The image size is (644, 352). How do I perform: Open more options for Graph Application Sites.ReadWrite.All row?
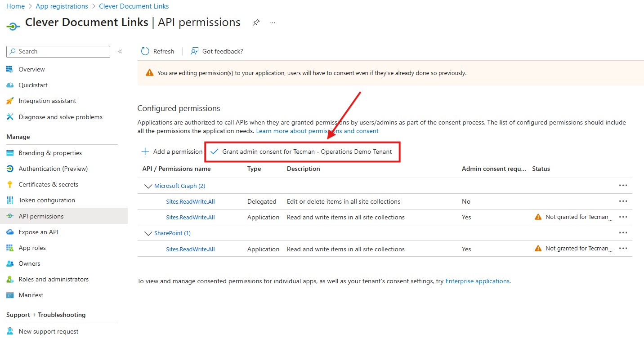point(623,217)
